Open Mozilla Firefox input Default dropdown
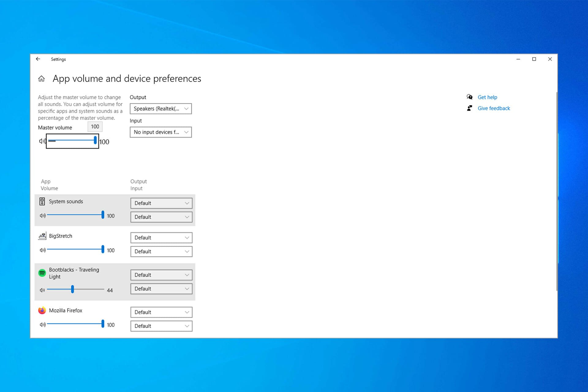The width and height of the screenshot is (588, 392). pyautogui.click(x=161, y=326)
